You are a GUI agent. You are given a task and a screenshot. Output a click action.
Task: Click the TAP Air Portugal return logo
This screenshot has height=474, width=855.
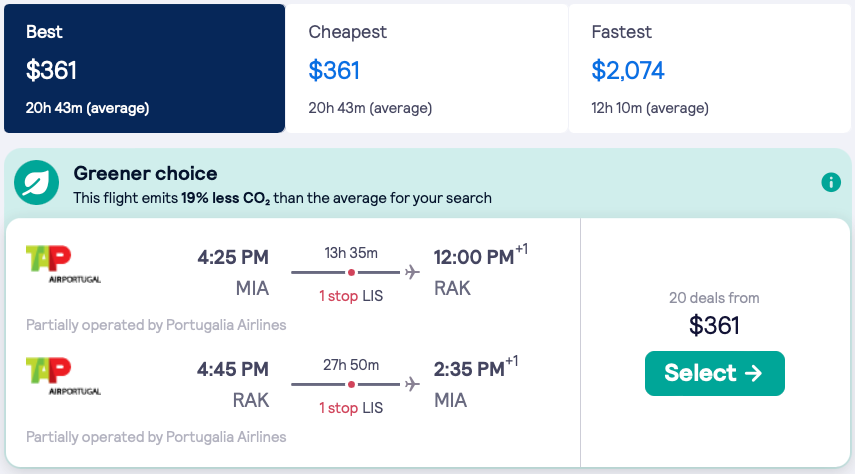[63, 375]
